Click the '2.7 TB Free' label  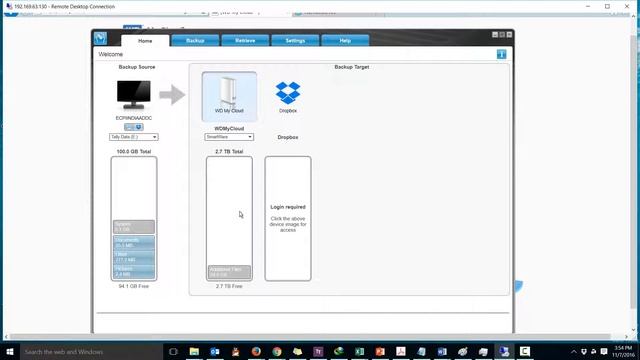pyautogui.click(x=229, y=286)
